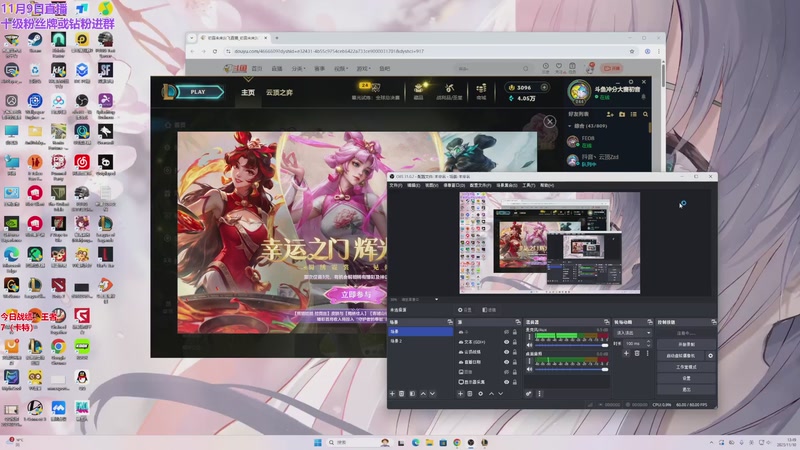The image size is (800, 450).
Task: Open 帮助(H) menu in OBS
Action: [x=547, y=185]
